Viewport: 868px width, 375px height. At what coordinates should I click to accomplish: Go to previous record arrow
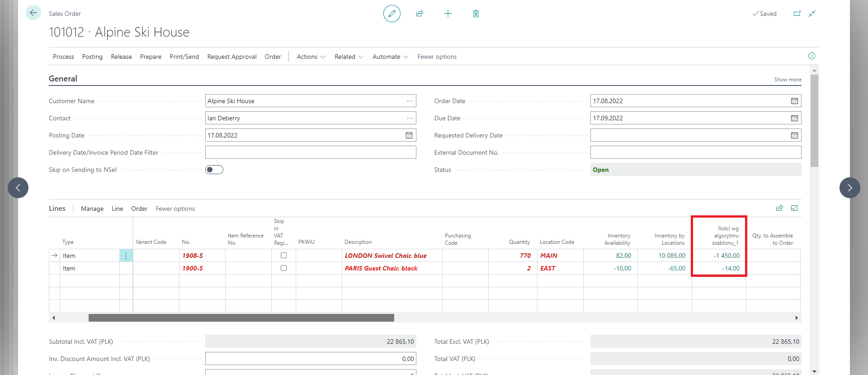[18, 188]
